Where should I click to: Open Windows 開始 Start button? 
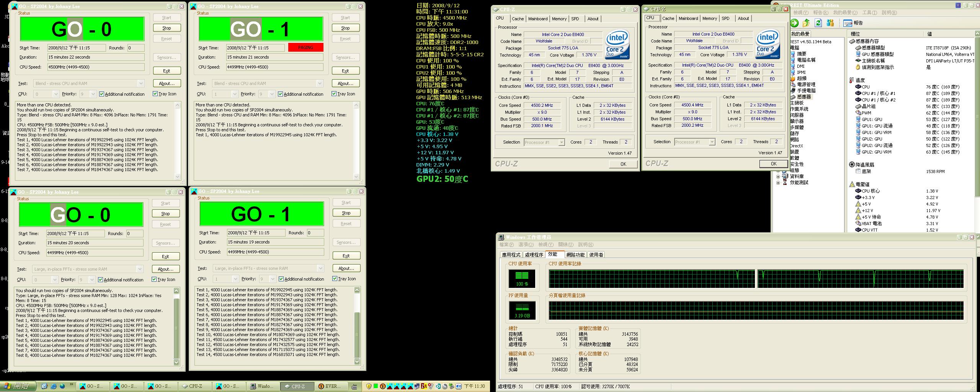point(18,386)
